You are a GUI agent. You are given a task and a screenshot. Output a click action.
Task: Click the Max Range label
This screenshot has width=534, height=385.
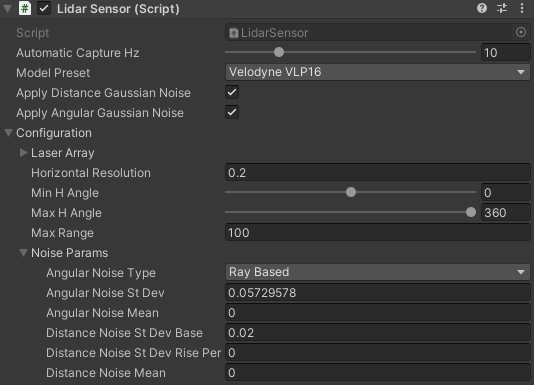pos(62,233)
